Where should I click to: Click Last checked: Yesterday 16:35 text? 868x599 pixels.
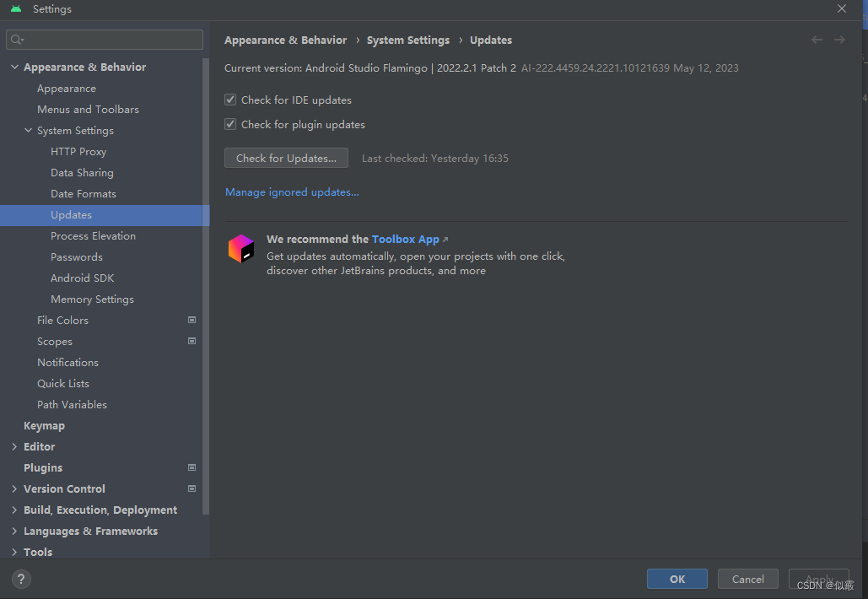click(x=434, y=159)
